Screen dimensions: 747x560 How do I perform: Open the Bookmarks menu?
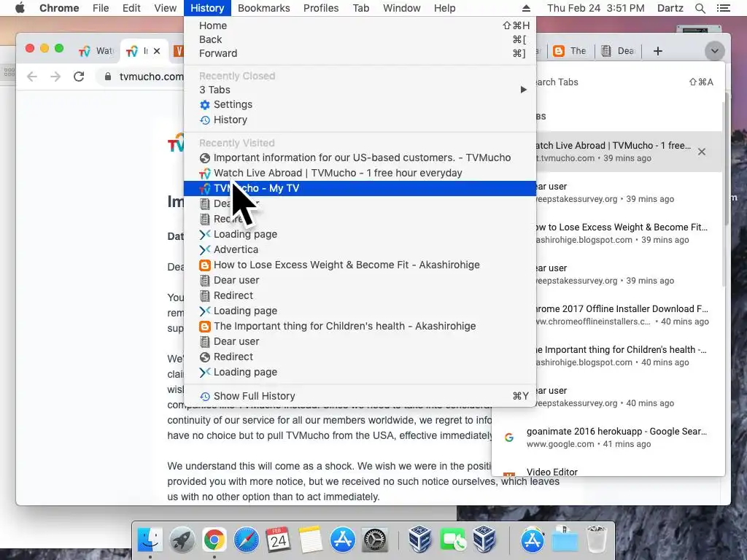(x=263, y=8)
